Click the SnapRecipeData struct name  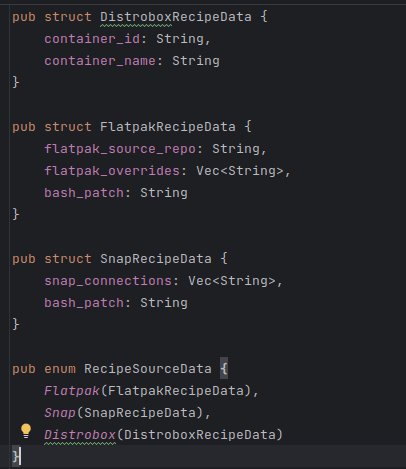pyautogui.click(x=156, y=259)
